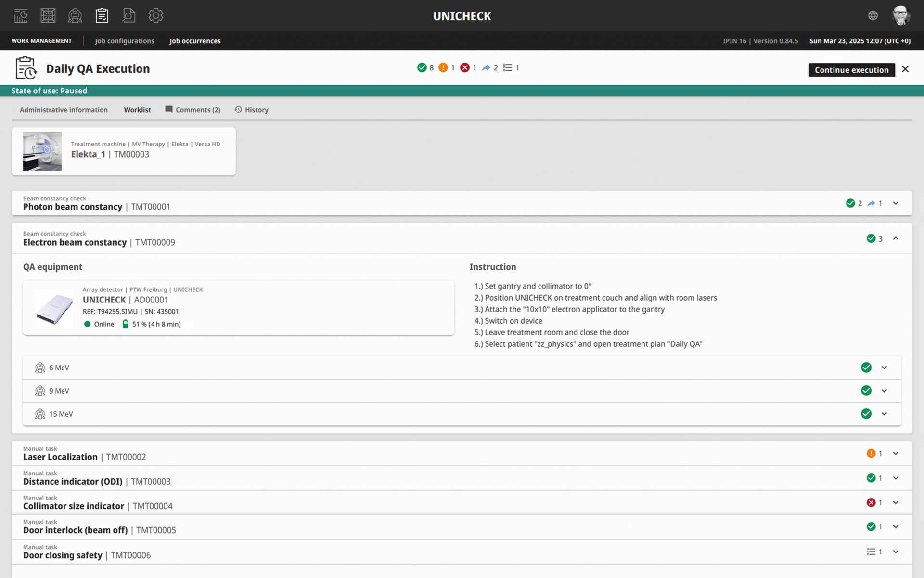Click the language globe icon
Image resolution: width=924 pixels, height=578 pixels.
(x=873, y=16)
